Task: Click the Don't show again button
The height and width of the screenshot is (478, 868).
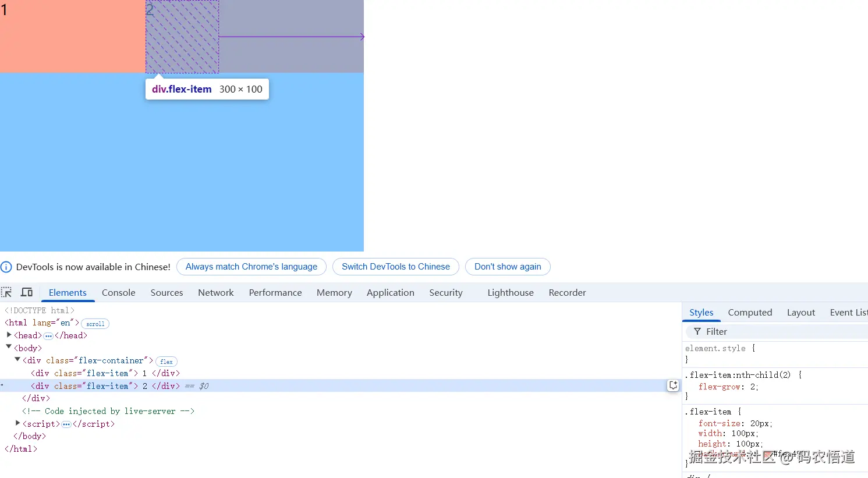Action: click(x=508, y=267)
